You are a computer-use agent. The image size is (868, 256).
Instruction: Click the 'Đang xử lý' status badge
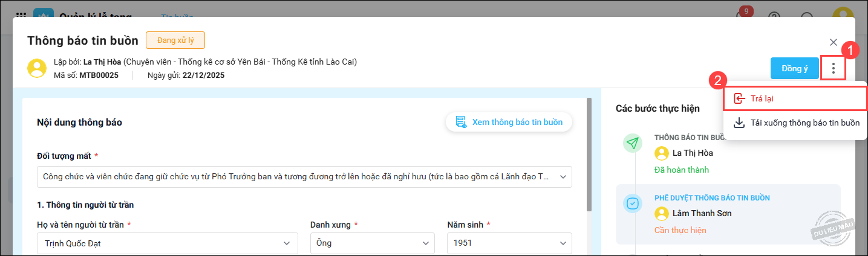175,40
